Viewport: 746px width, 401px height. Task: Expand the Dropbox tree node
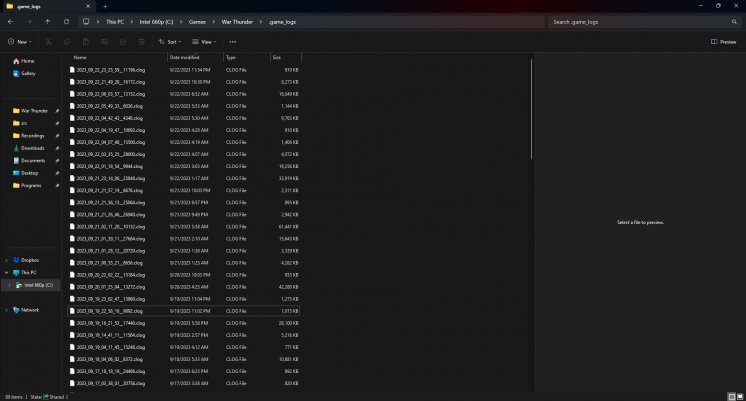(x=6, y=260)
